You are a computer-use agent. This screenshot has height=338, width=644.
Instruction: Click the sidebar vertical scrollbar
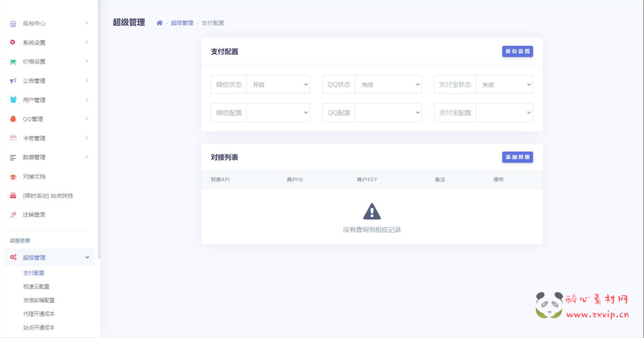coord(99,130)
